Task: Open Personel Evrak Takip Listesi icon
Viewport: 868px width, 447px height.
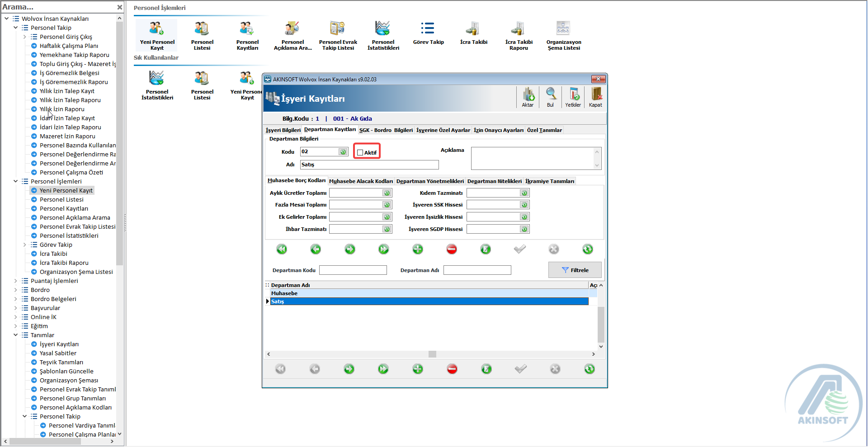Action: click(338, 36)
